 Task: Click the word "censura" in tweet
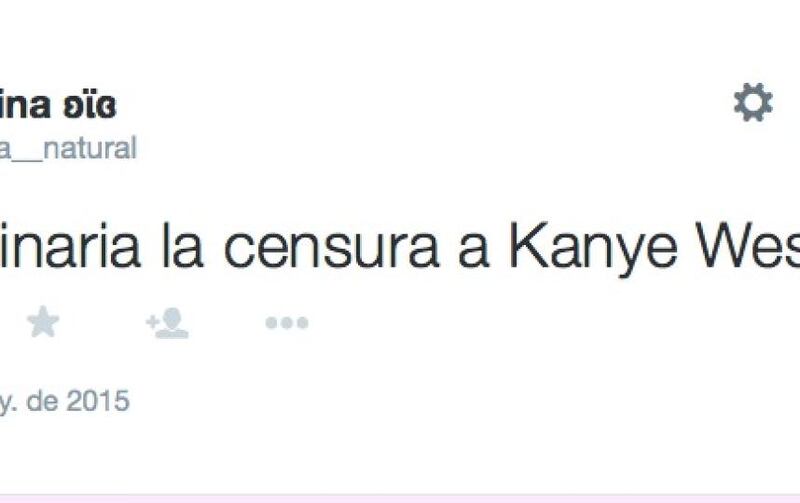pyautogui.click(x=332, y=248)
